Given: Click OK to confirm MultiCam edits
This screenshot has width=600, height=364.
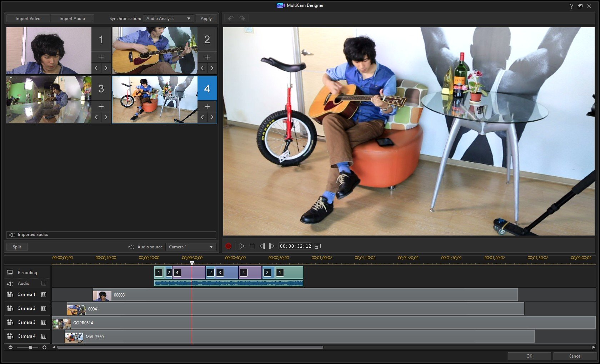Looking at the screenshot, I should (x=529, y=356).
